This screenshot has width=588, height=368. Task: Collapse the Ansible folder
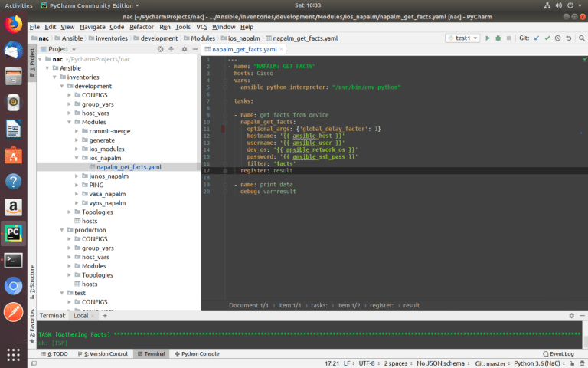click(x=47, y=68)
